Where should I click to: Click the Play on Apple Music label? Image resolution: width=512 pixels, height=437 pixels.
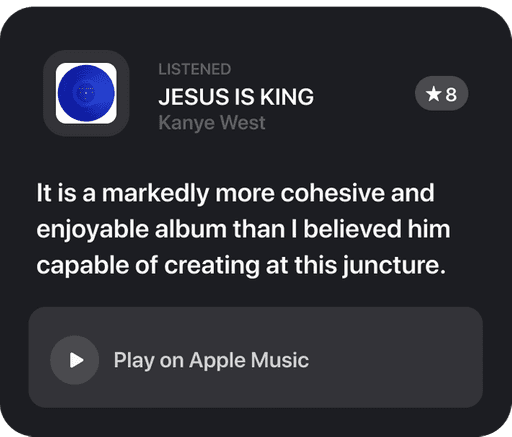click(x=211, y=360)
